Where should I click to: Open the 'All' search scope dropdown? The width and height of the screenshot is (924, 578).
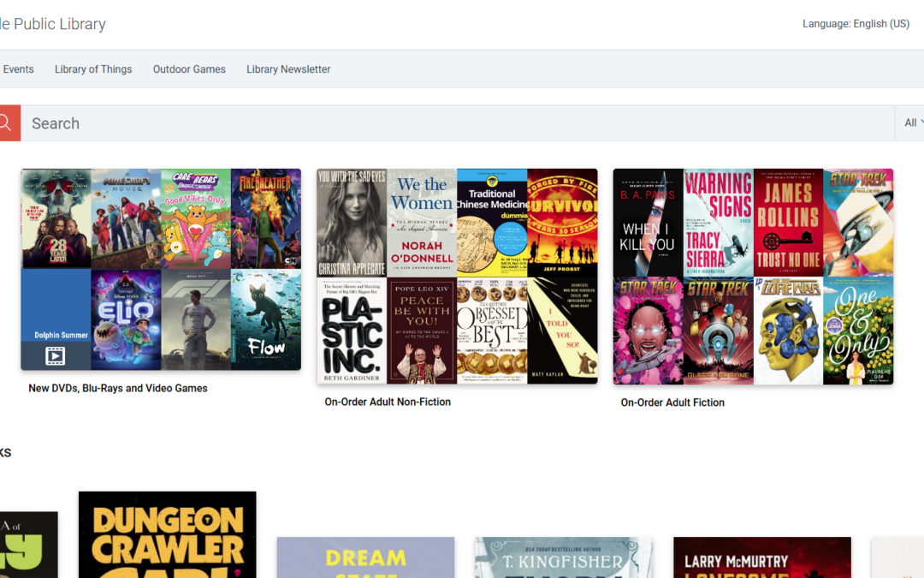(909, 122)
